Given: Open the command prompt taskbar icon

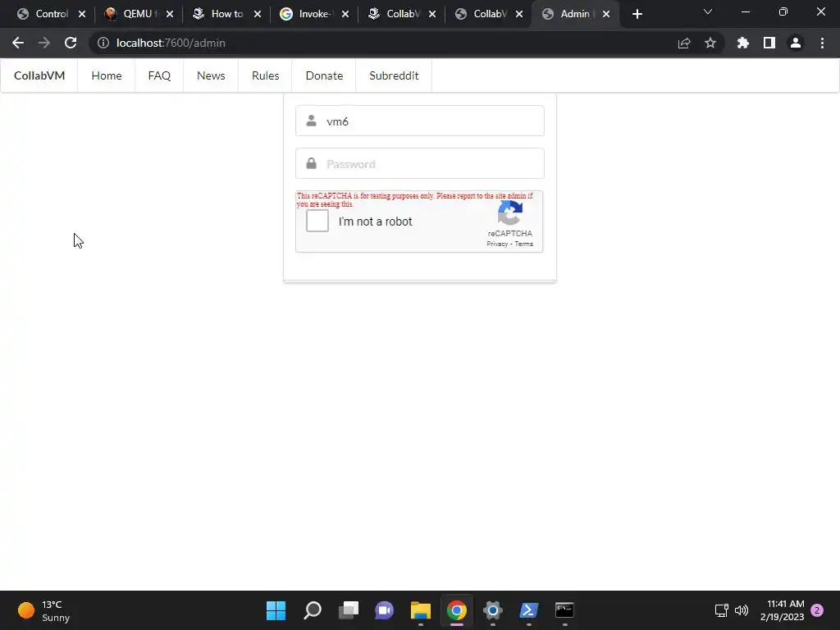Looking at the screenshot, I should [564, 610].
